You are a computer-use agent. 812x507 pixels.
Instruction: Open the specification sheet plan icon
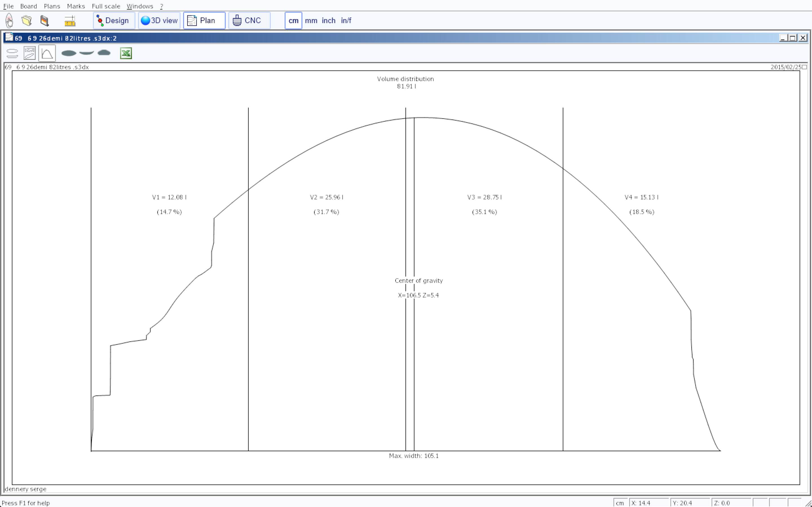click(x=30, y=53)
